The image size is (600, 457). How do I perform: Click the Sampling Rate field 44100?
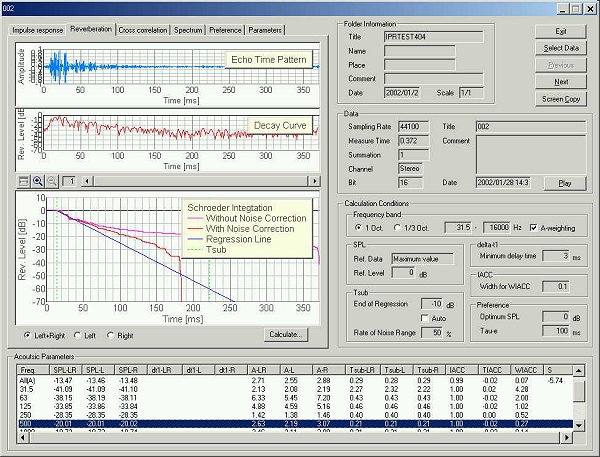413,127
